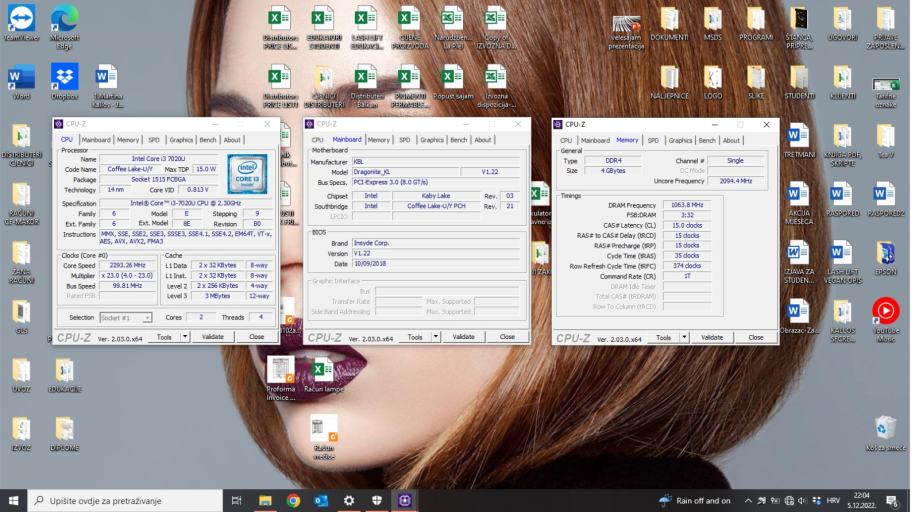Open the Bench tab in the CPU window
Screen dimensions: 919x512
coord(208,140)
